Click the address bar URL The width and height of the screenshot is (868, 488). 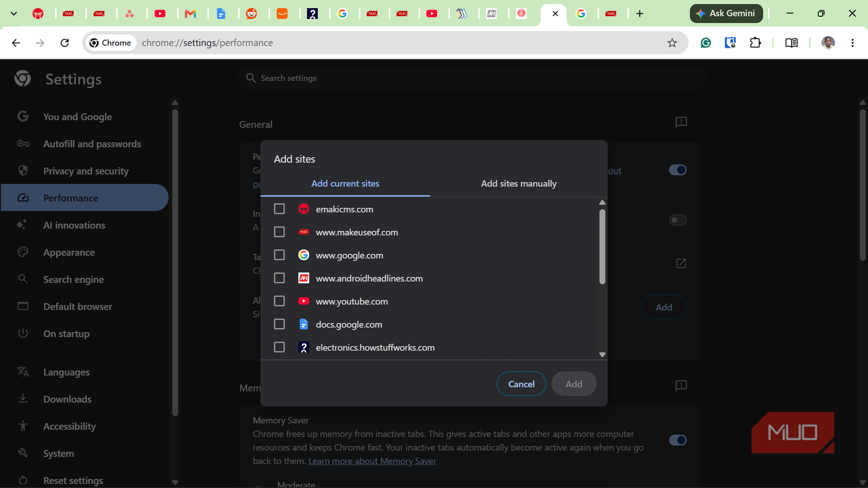207,43
